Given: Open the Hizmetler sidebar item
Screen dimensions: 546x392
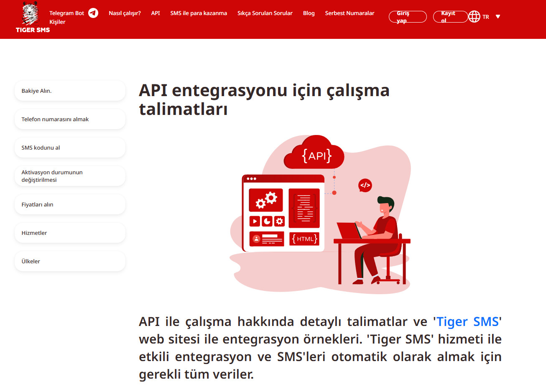Looking at the screenshot, I should point(70,233).
